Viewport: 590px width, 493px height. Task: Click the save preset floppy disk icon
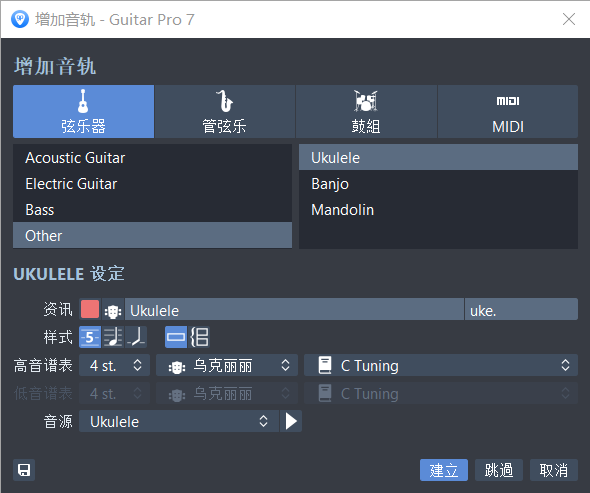pyautogui.click(x=24, y=470)
